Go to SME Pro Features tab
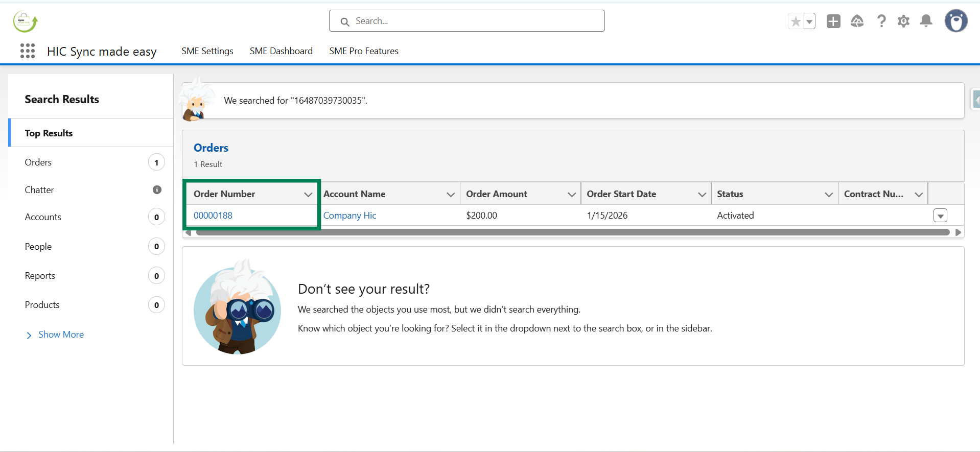 [x=364, y=51]
